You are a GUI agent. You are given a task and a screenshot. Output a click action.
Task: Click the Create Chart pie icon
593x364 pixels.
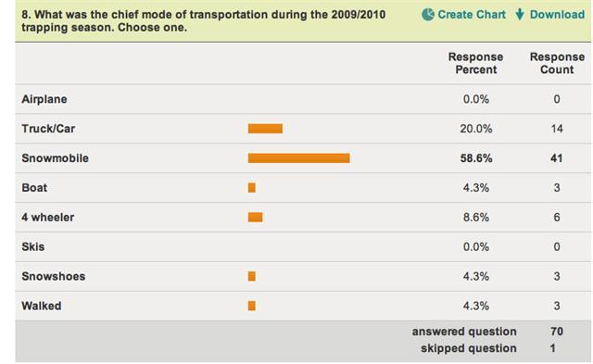pyautogui.click(x=428, y=15)
